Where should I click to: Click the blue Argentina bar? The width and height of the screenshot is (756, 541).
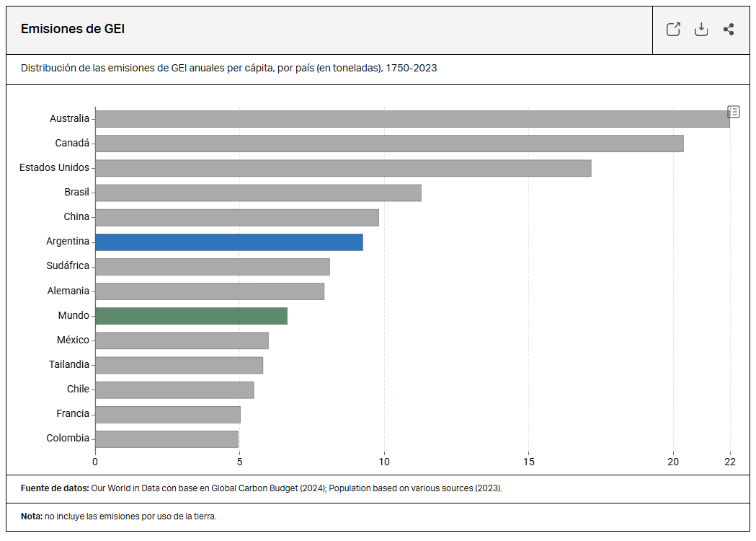point(229,242)
